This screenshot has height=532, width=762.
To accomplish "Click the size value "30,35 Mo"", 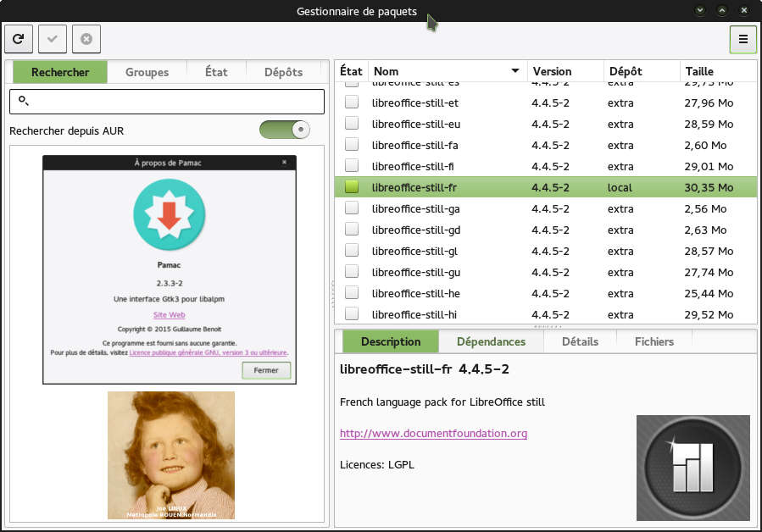I will pos(709,187).
